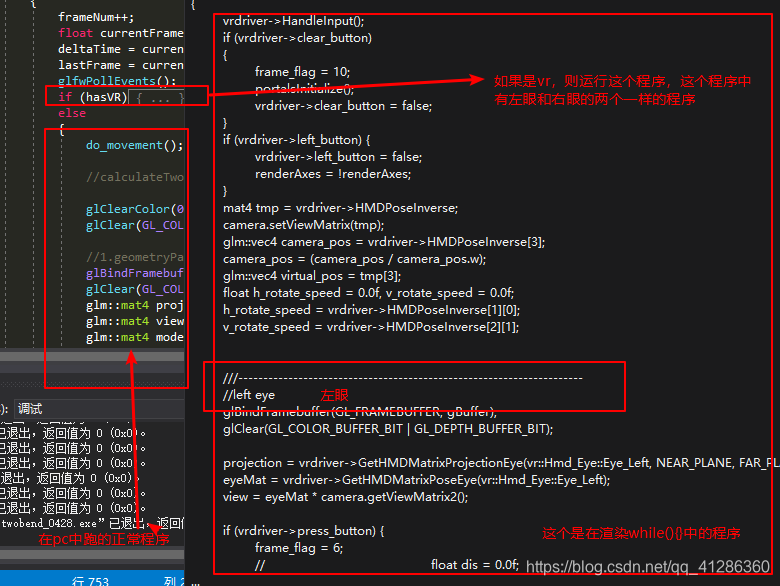The width and height of the screenshot is (780, 586).
Task: Place cursor on the deltaTime assignment line
Action: (x=121, y=49)
